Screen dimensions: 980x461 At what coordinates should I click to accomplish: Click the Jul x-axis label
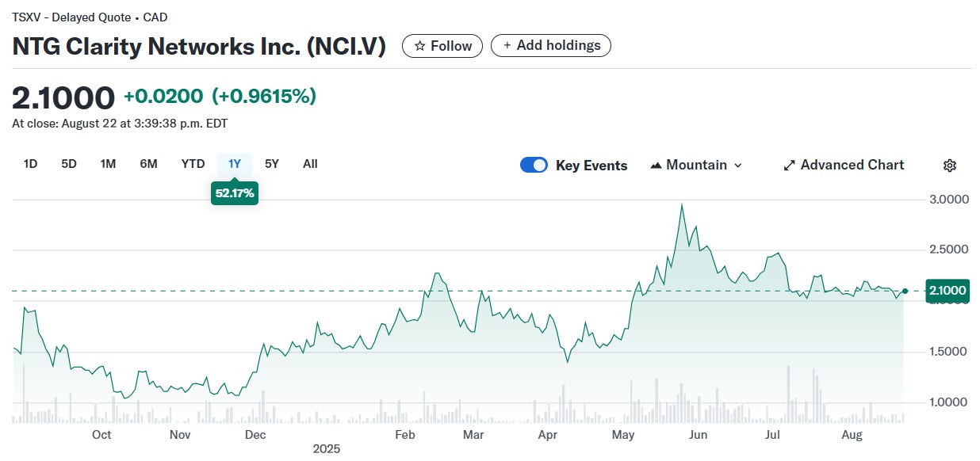point(773,435)
